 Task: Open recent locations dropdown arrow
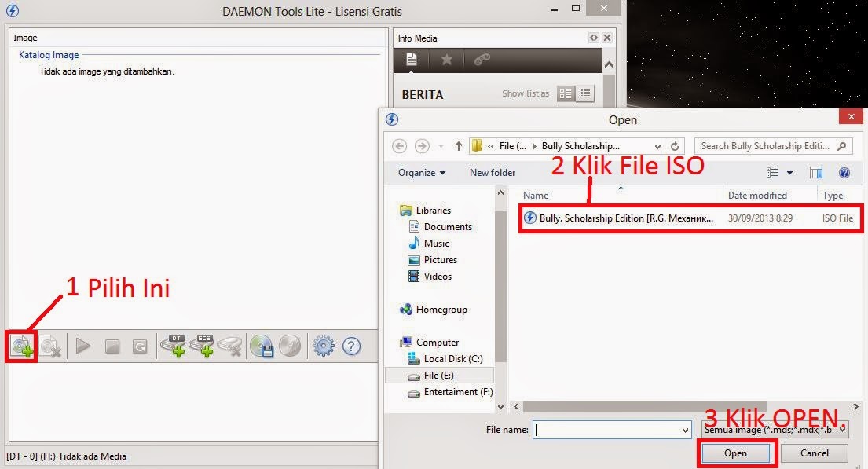(x=441, y=146)
